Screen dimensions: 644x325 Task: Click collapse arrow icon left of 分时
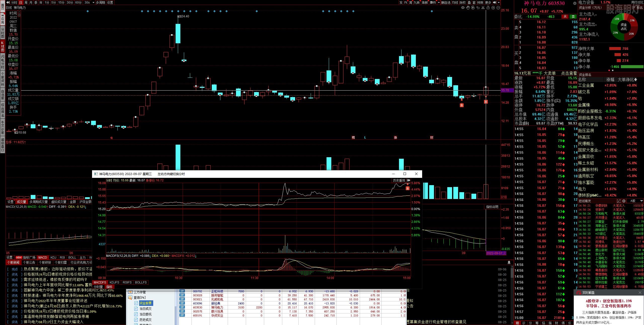click(8, 3)
